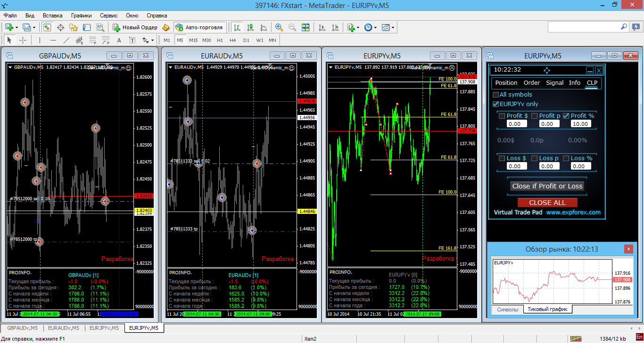Click the Новый Ордер button
Screen dimensions: 644x343
[x=134, y=27]
